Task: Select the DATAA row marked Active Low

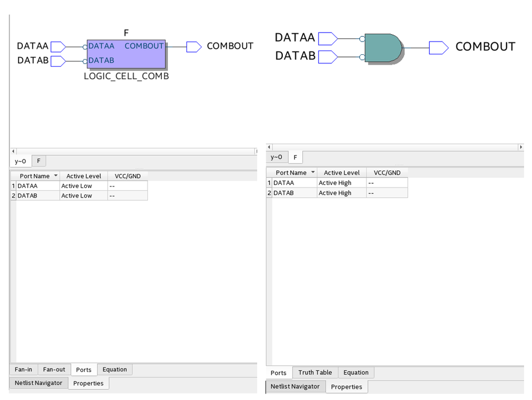Action: pos(38,186)
